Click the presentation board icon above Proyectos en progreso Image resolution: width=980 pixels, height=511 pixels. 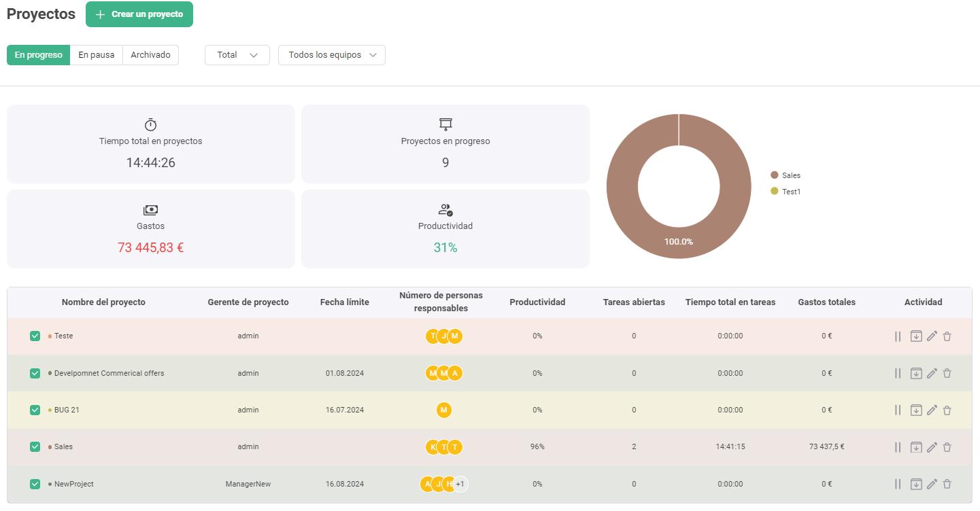click(x=445, y=124)
